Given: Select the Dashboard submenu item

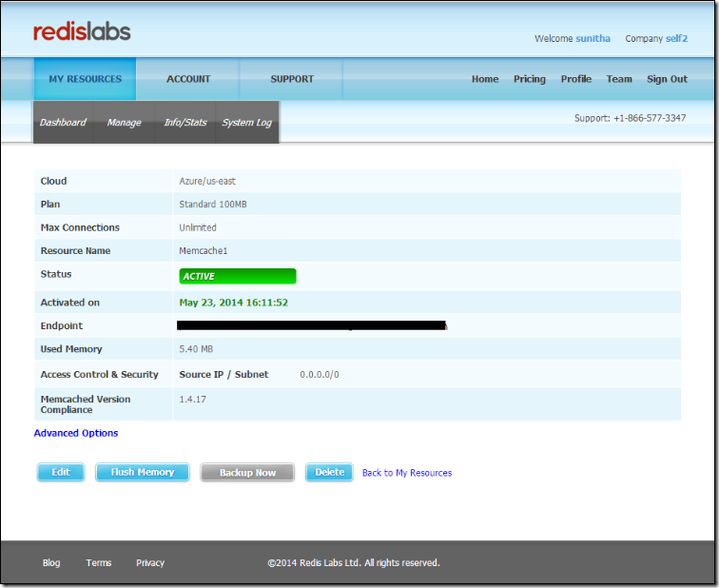Looking at the screenshot, I should (63, 123).
